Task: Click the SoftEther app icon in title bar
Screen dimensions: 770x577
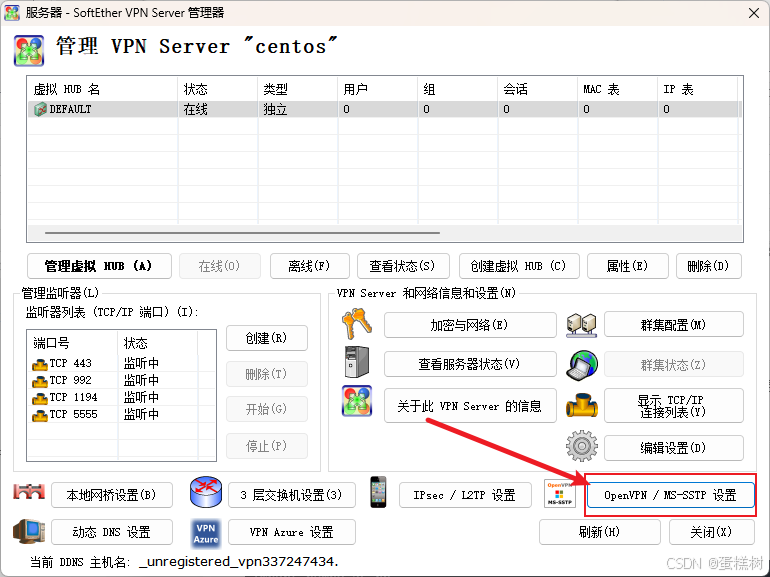Action: click(12, 12)
